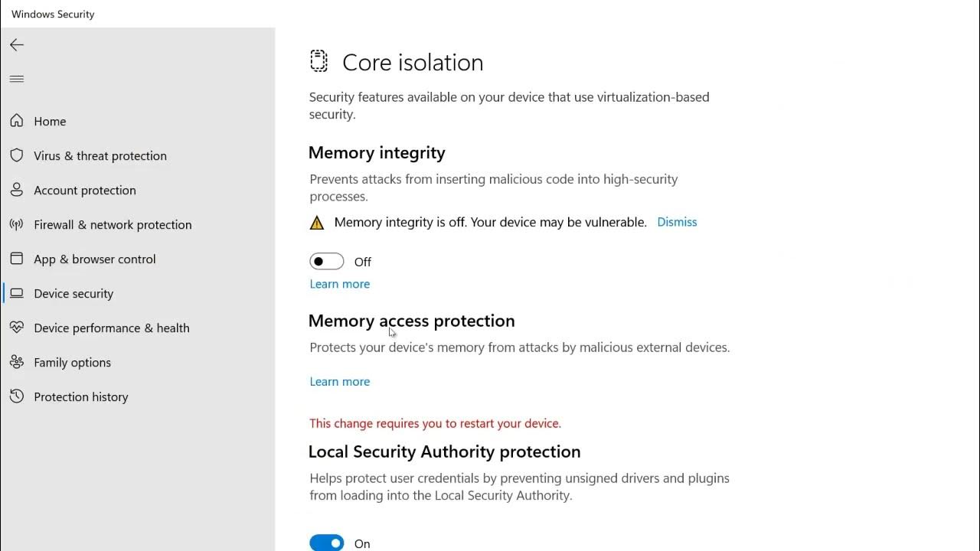980x551 pixels.
Task: Open Learn more under Memory access protection
Action: (340, 381)
